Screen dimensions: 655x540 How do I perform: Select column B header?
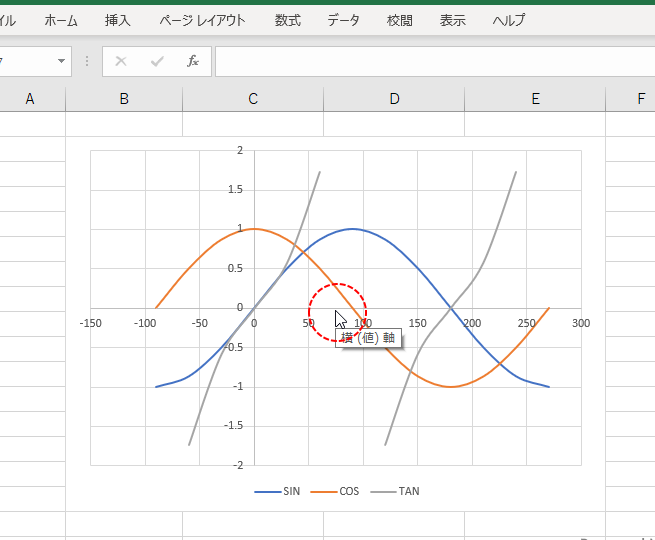tap(124, 99)
